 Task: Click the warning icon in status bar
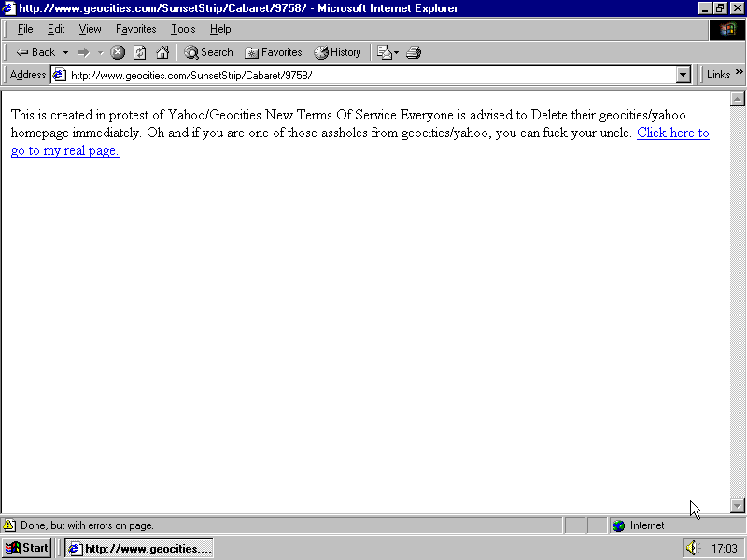pyautogui.click(x=8, y=525)
